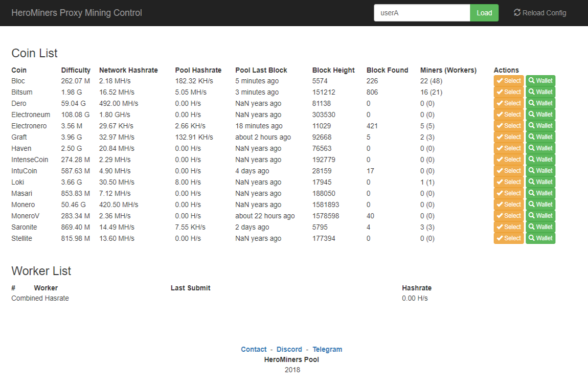588x385 pixels.
Task: Click the Worker List heading
Action: [x=41, y=271]
